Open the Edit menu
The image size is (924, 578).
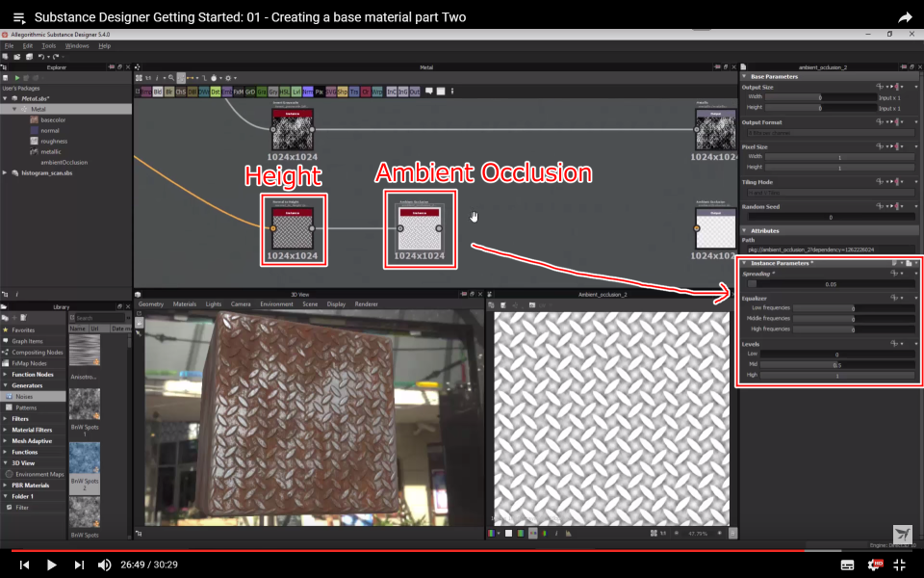(x=28, y=45)
